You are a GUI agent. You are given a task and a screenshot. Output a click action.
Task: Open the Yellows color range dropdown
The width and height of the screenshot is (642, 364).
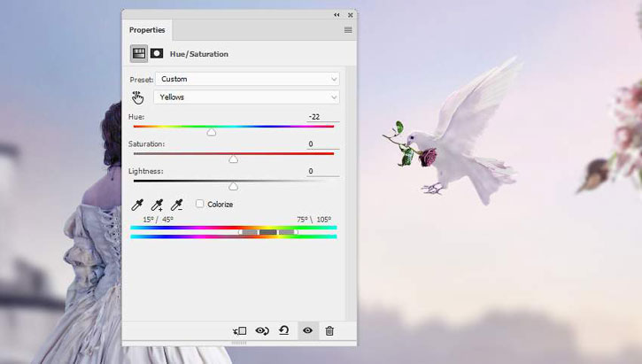pyautogui.click(x=246, y=97)
